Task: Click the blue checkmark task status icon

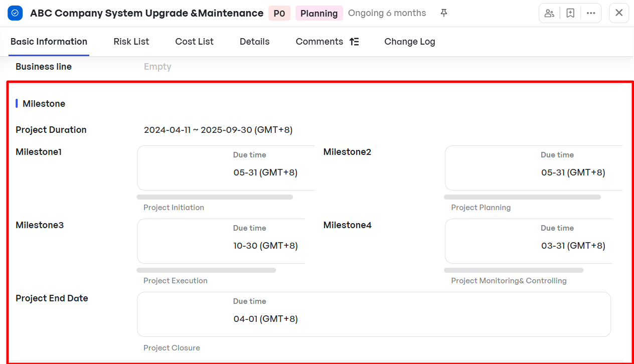Action: point(15,13)
